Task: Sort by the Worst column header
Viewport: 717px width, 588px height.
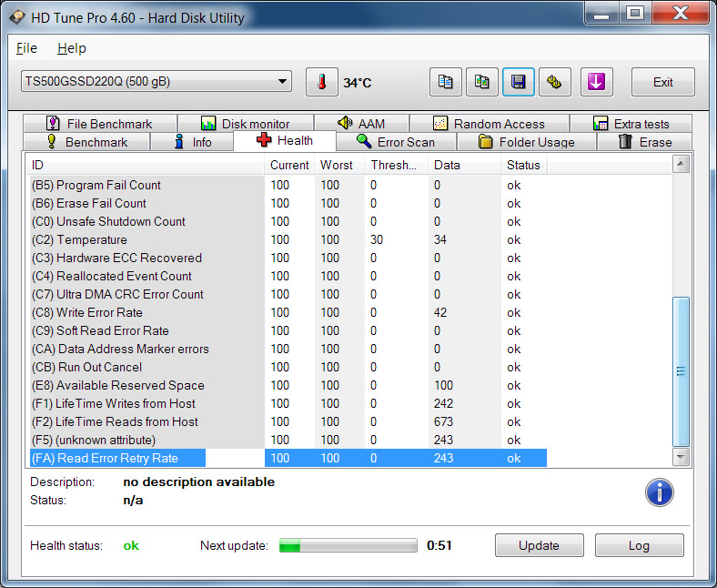Action: tap(339, 165)
